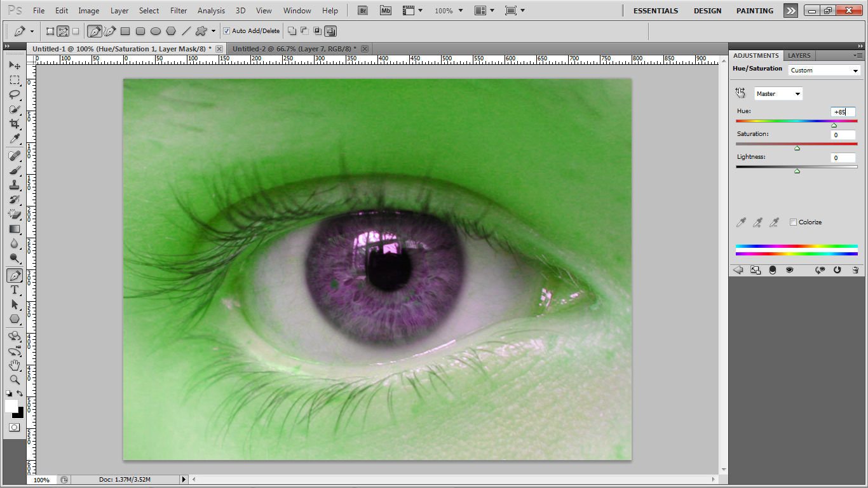Select the Eyedropper tool in the toolbox
The width and height of the screenshot is (868, 488).
tap(15, 139)
